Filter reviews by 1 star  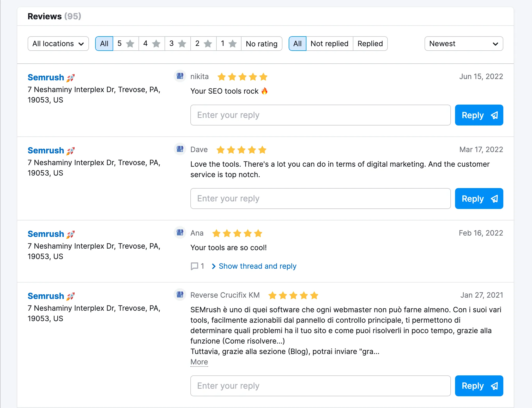229,44
